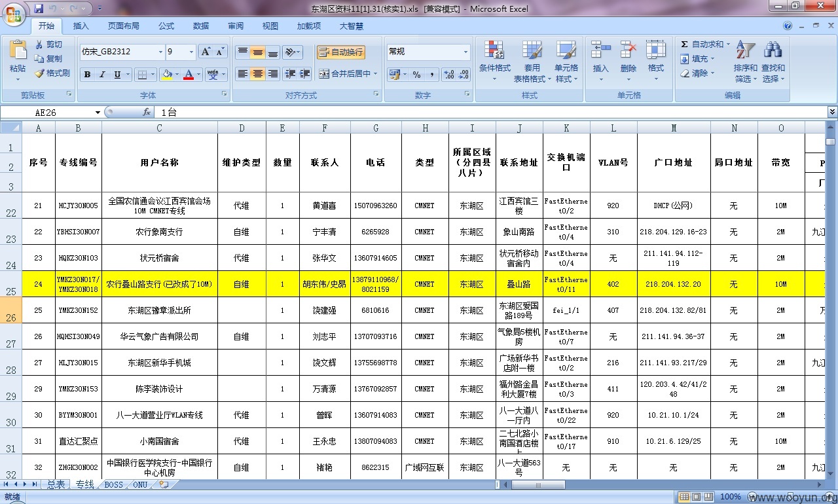Open Delete cells (删除) menu
The width and height of the screenshot is (838, 504).
pyautogui.click(x=628, y=61)
